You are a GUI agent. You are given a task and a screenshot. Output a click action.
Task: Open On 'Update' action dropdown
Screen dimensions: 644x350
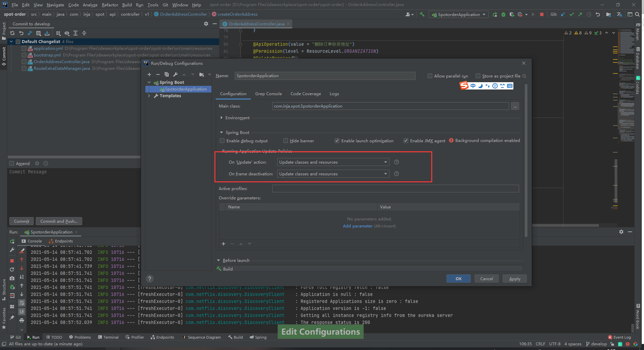[333, 162]
